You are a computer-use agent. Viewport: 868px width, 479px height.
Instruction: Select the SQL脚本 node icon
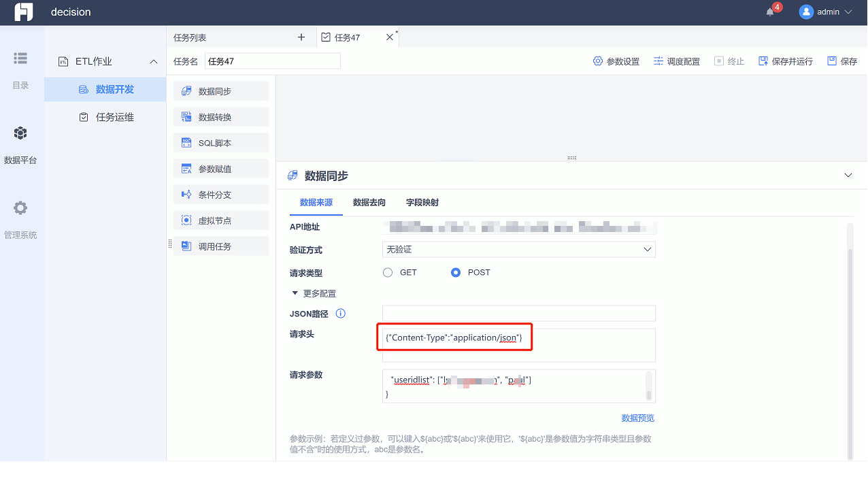[x=186, y=143]
